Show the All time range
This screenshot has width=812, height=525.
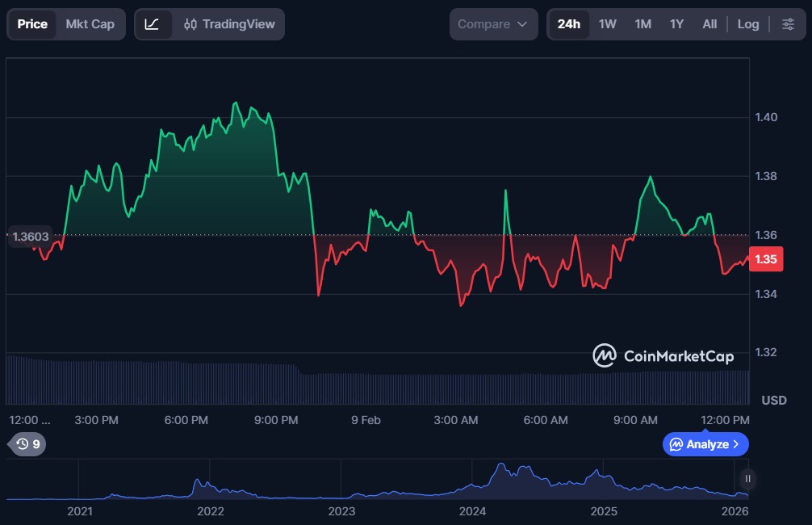pos(709,24)
